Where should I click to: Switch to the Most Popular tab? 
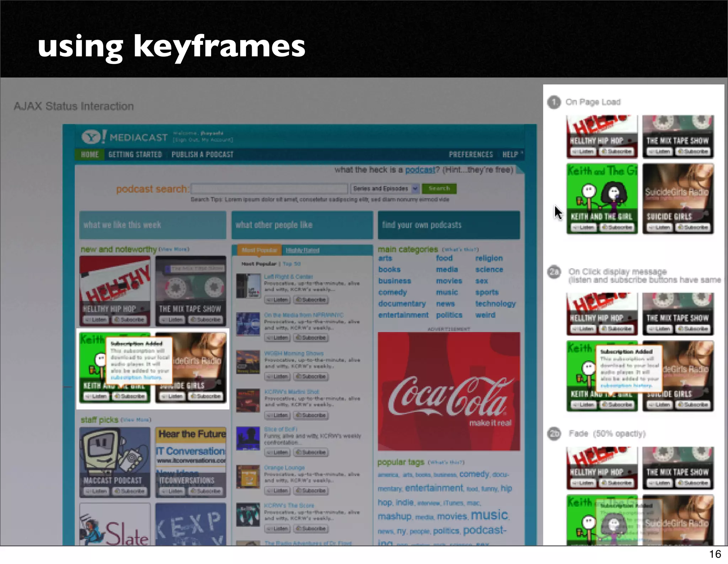pos(259,250)
